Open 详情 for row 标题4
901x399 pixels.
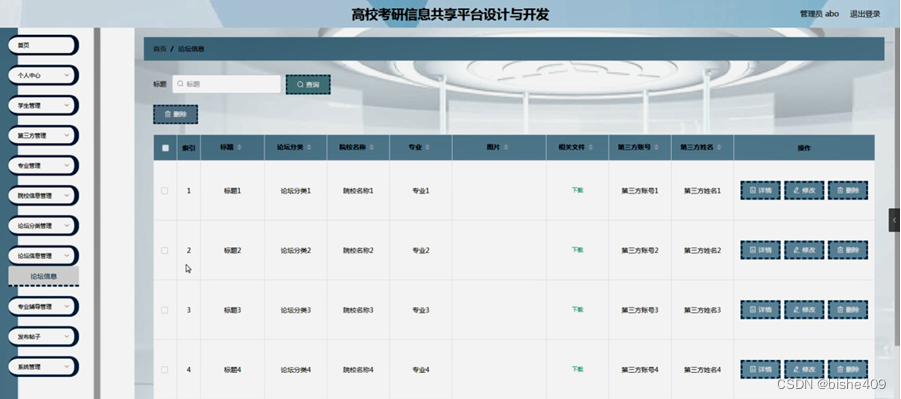click(760, 370)
